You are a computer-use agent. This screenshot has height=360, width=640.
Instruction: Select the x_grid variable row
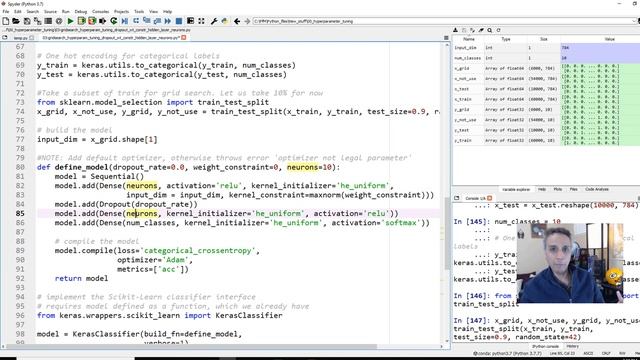(546, 68)
